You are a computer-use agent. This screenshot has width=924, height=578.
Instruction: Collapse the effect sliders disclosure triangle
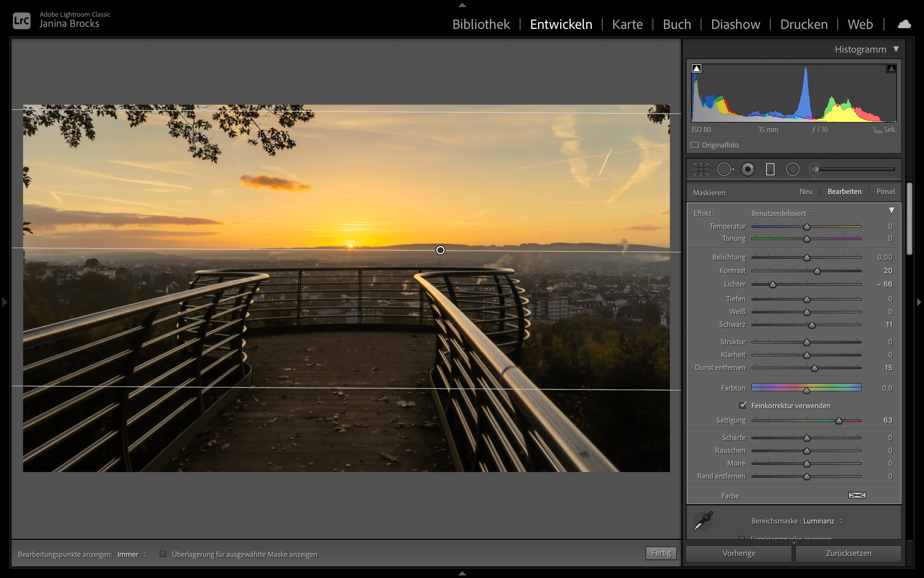(x=891, y=210)
